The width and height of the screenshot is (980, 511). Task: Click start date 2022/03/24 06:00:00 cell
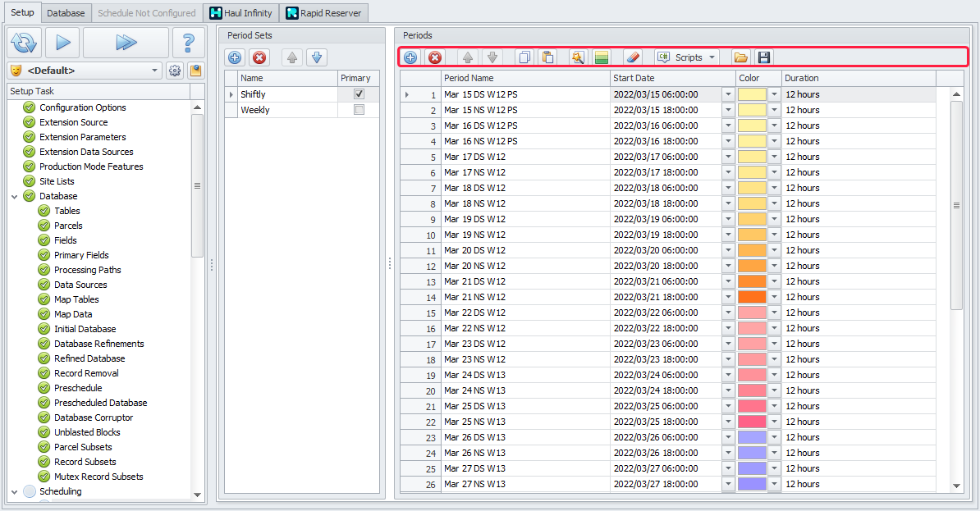(666, 375)
